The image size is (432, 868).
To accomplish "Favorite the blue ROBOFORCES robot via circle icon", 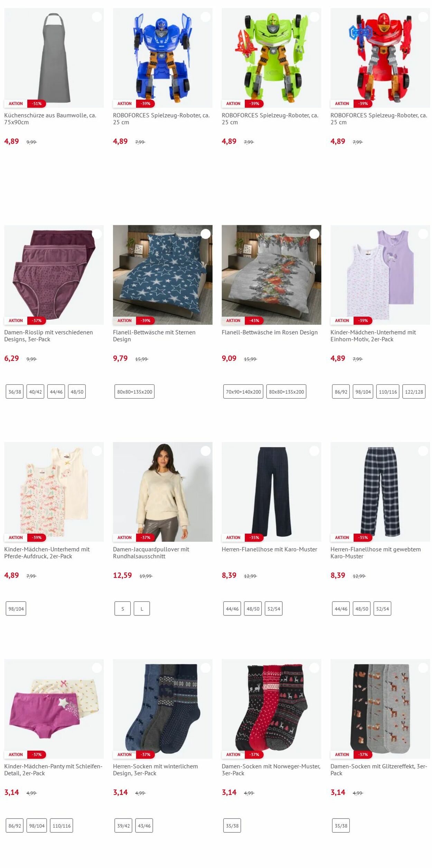I will 206,17.
